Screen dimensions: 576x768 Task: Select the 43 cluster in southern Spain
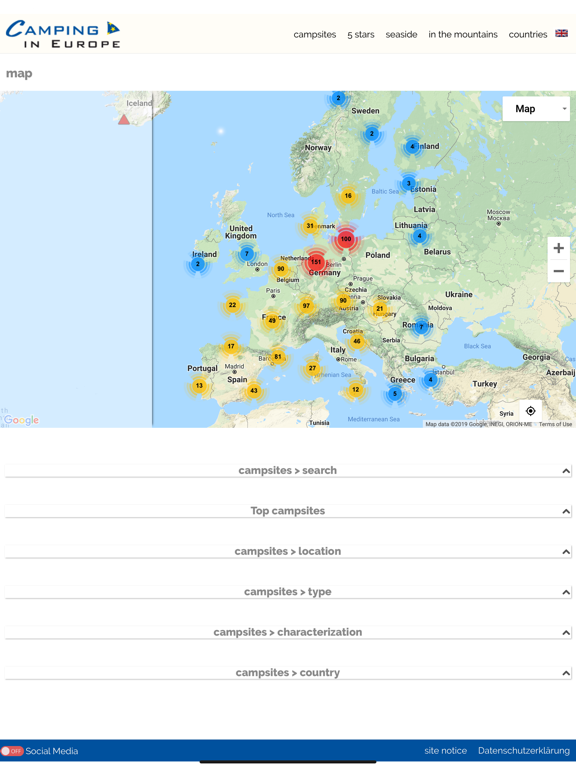click(x=253, y=390)
